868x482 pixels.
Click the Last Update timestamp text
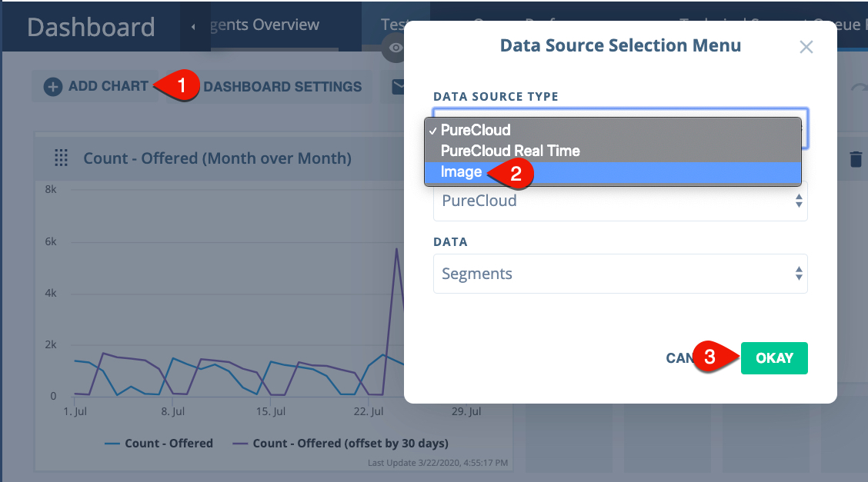[x=438, y=464]
